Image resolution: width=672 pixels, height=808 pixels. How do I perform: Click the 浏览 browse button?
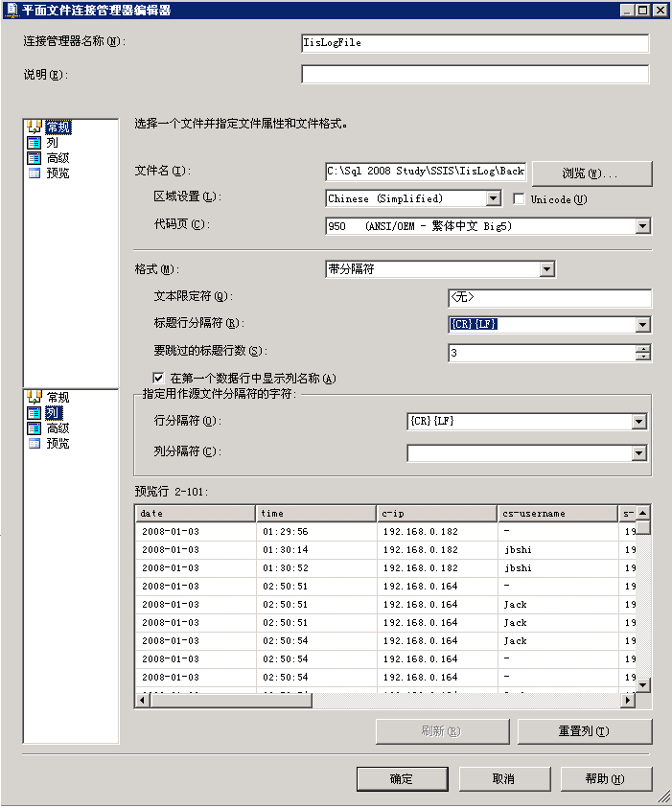point(591,173)
